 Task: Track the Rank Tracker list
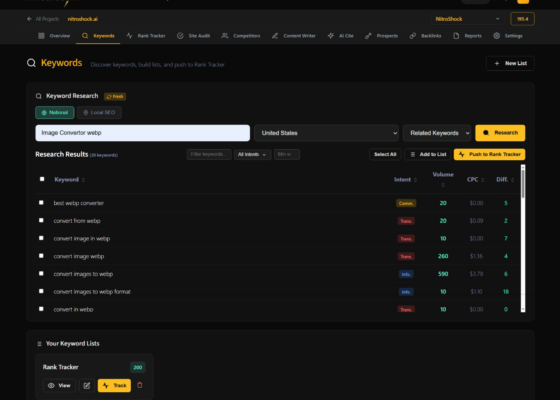click(x=114, y=385)
